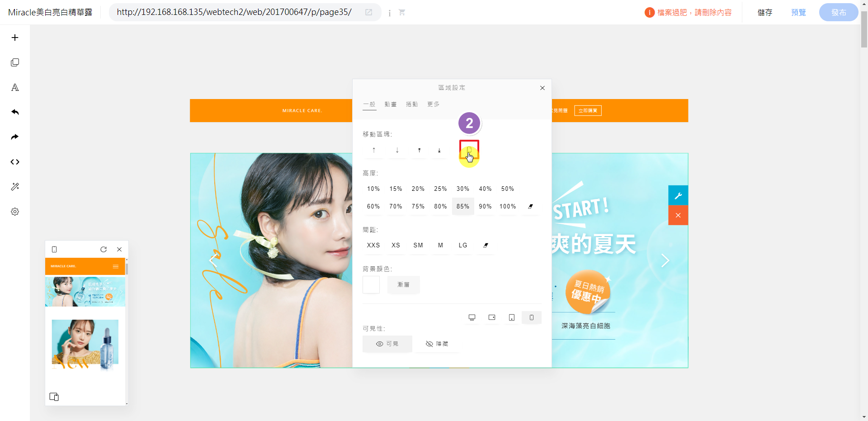Image resolution: width=868 pixels, height=421 pixels.
Task: Set visibility to 隱藏
Action: pyautogui.click(x=437, y=344)
